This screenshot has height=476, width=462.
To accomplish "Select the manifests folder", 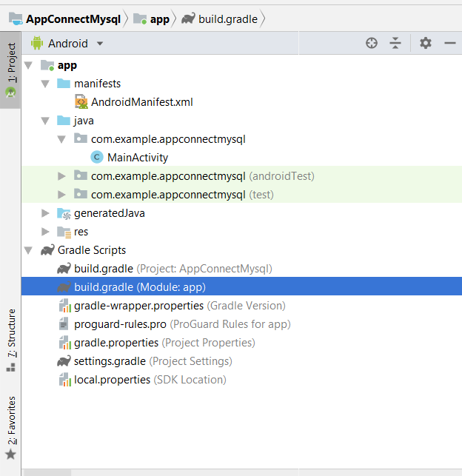I will 241,84.
